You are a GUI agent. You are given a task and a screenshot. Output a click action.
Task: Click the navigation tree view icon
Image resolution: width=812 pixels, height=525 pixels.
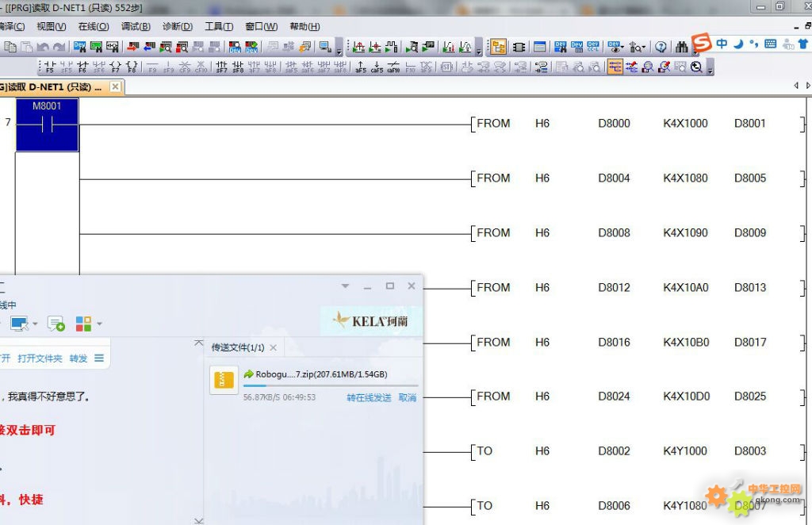498,47
